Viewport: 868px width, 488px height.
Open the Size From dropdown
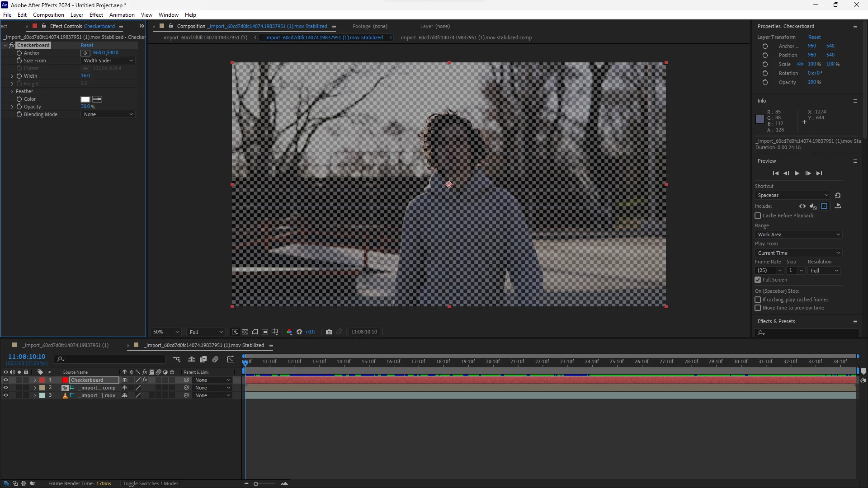tap(108, 61)
